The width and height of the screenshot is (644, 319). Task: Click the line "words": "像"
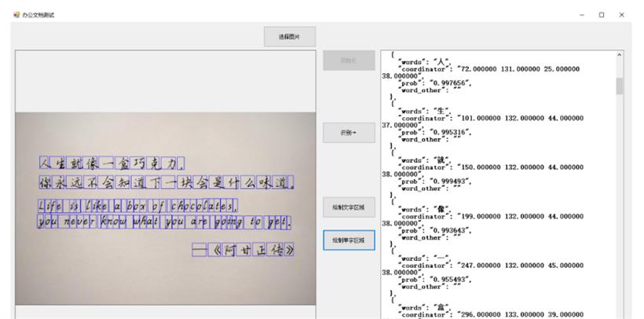(425, 209)
